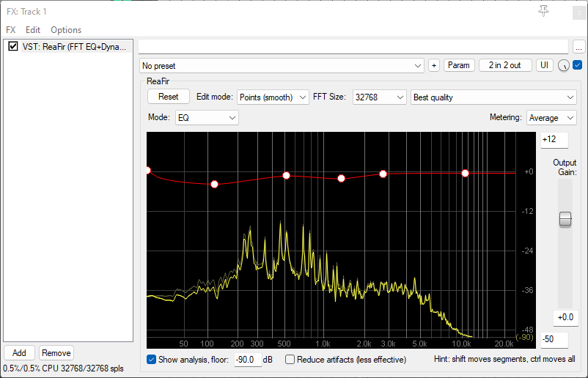Select the EQ curve point near 500 Hz

tap(286, 175)
